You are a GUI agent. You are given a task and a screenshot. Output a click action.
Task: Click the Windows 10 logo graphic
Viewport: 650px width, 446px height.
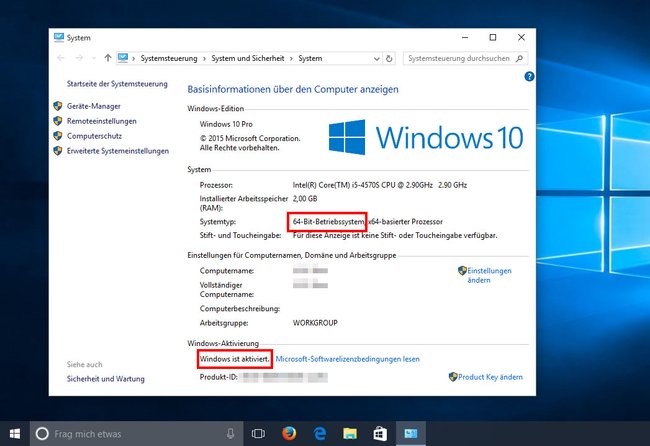[426, 137]
